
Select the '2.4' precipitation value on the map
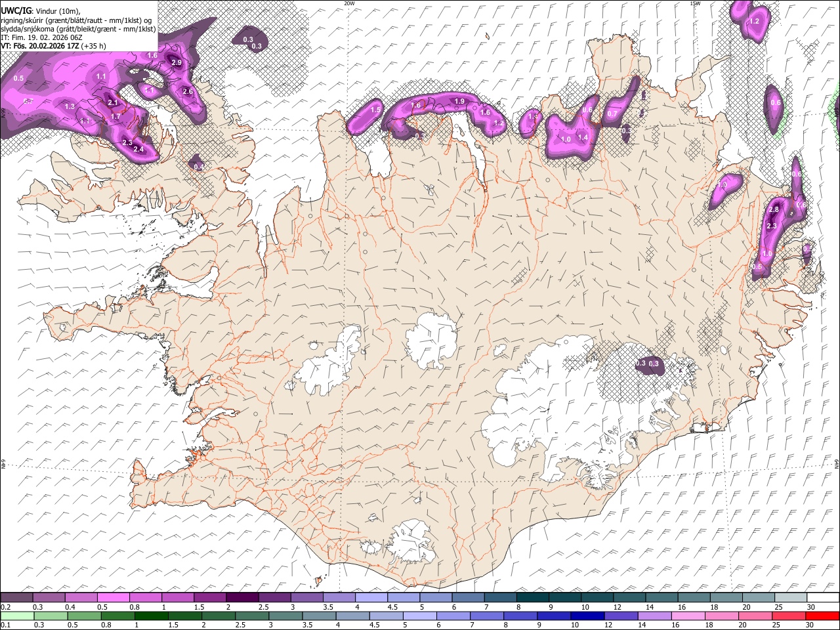click(138, 149)
